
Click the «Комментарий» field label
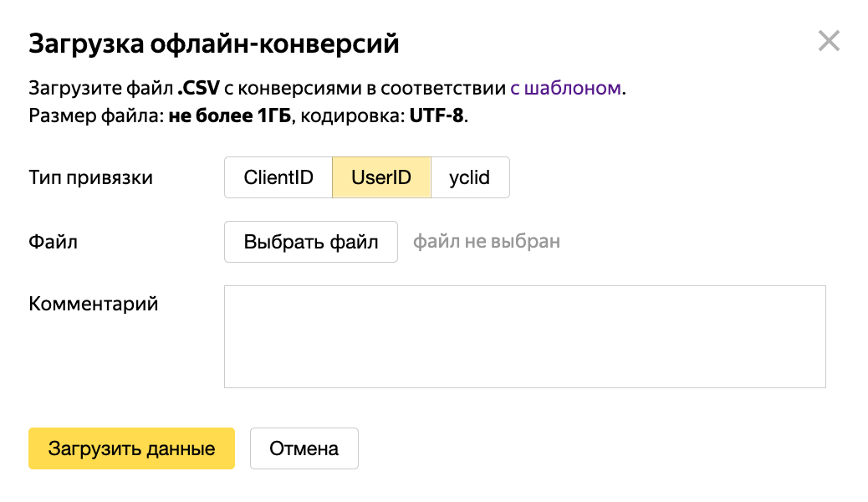pos(94,303)
